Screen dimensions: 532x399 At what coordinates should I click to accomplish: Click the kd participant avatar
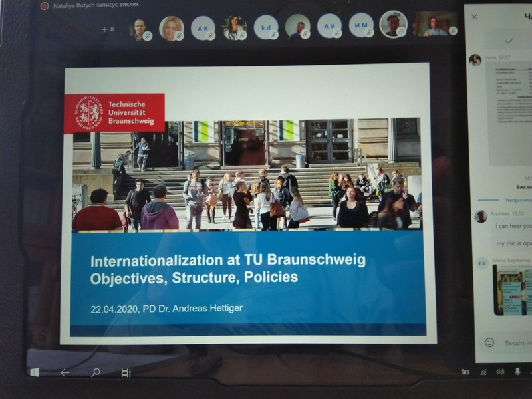point(265,27)
